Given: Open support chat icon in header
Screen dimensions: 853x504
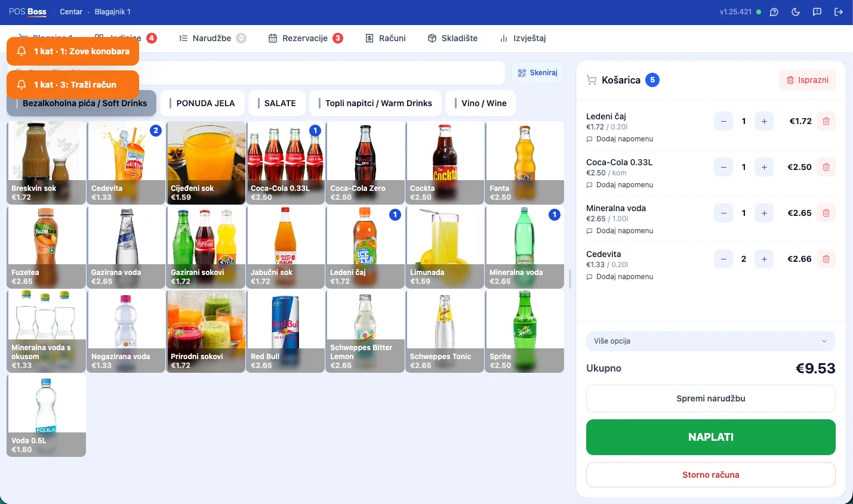Looking at the screenshot, I should 774,12.
